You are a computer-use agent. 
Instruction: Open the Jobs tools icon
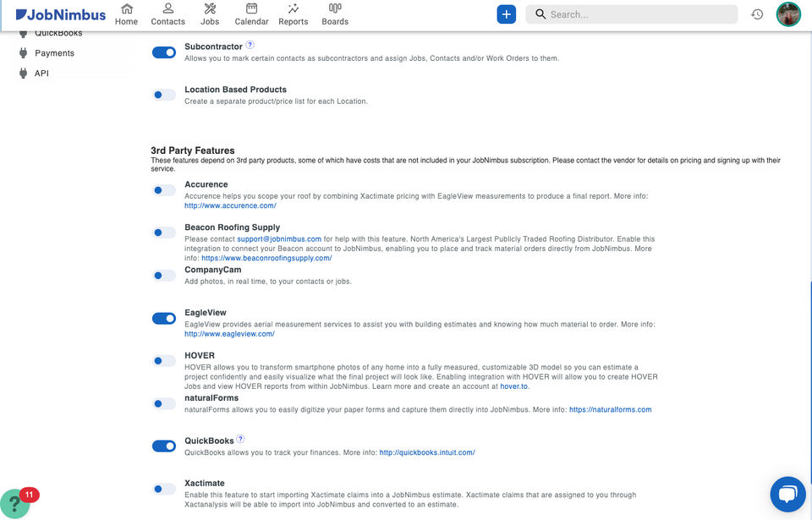(210, 8)
